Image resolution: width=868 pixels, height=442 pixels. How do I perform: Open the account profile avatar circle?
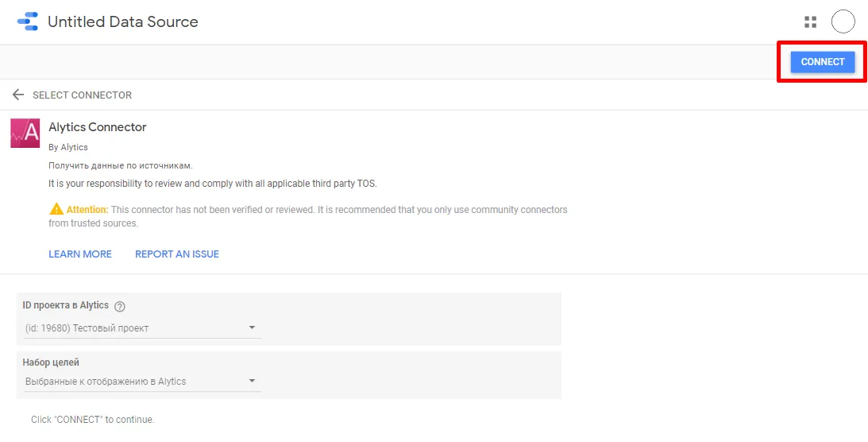tap(843, 22)
